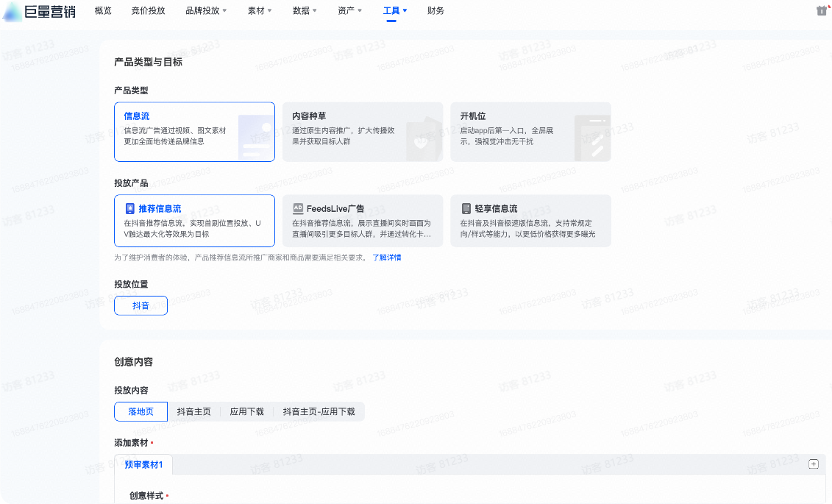The width and height of the screenshot is (832, 504).
Task: Select 落地页 as delivery content
Action: (x=141, y=412)
